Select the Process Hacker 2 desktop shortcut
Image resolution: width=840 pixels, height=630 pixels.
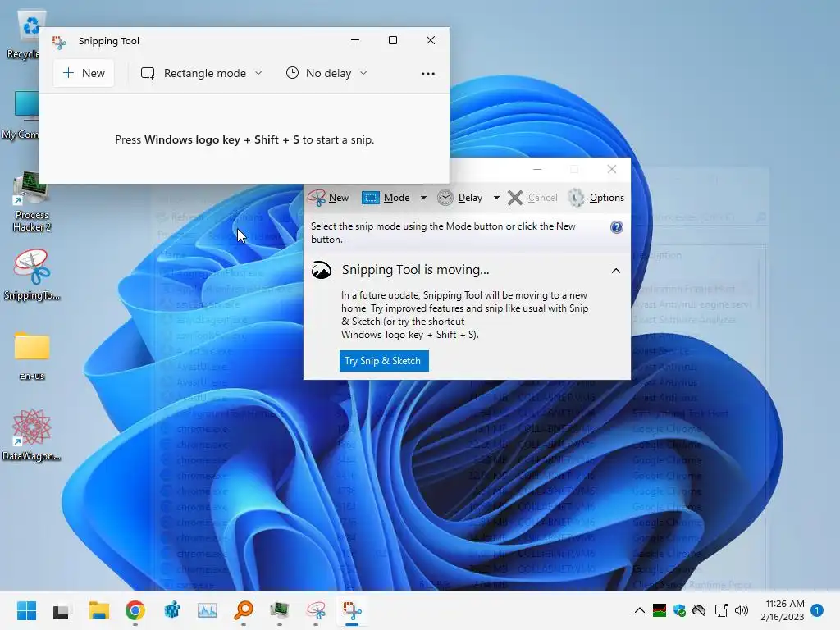[32, 203]
